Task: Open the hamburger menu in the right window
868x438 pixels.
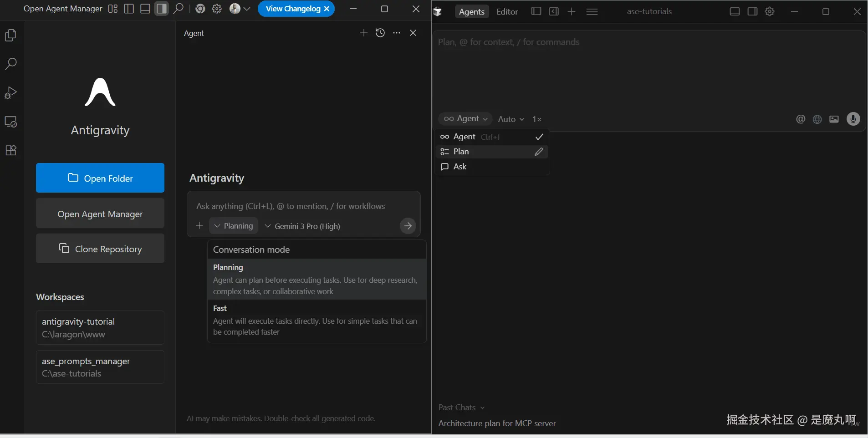Action: click(592, 11)
